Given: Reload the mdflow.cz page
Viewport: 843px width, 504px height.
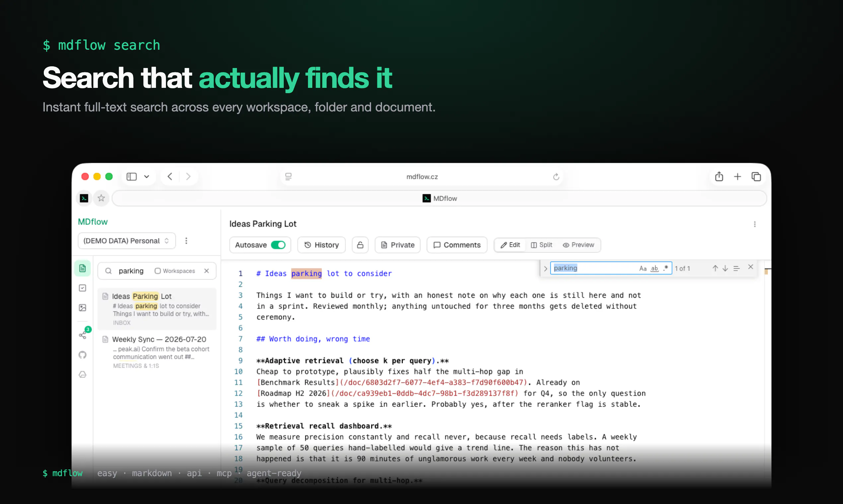Looking at the screenshot, I should [556, 177].
